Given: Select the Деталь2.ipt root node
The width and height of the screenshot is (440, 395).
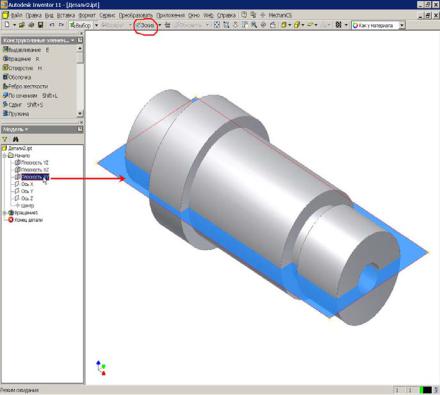Looking at the screenshot, I should pyautogui.click(x=17, y=148).
